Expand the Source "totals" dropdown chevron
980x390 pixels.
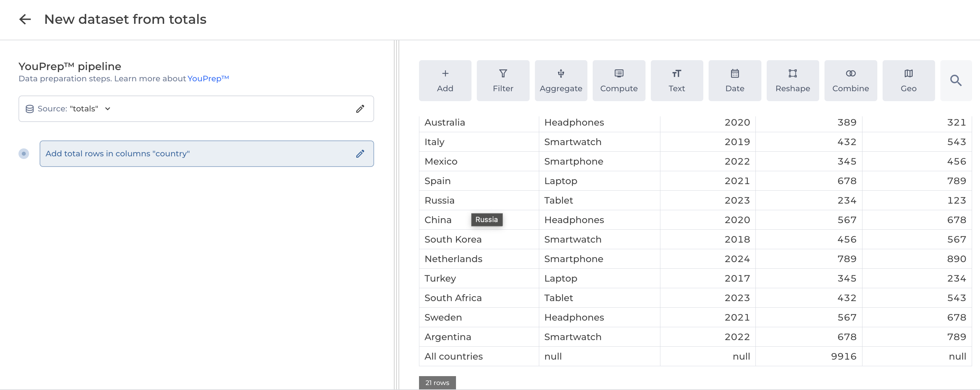(x=108, y=109)
